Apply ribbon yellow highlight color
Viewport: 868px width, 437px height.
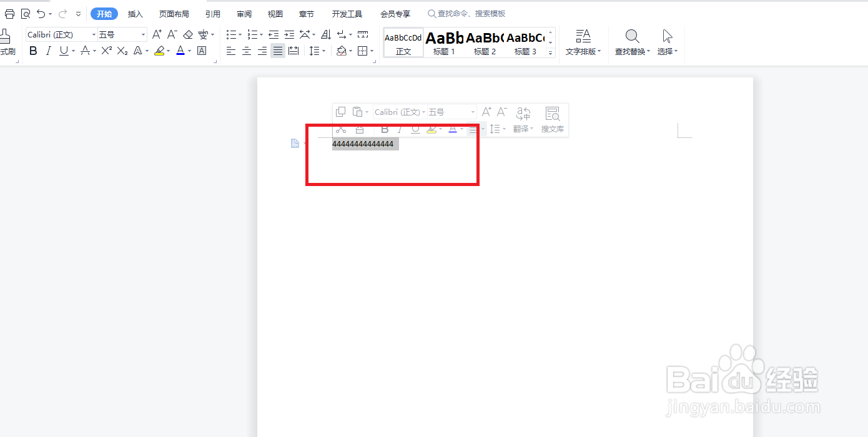[159, 51]
